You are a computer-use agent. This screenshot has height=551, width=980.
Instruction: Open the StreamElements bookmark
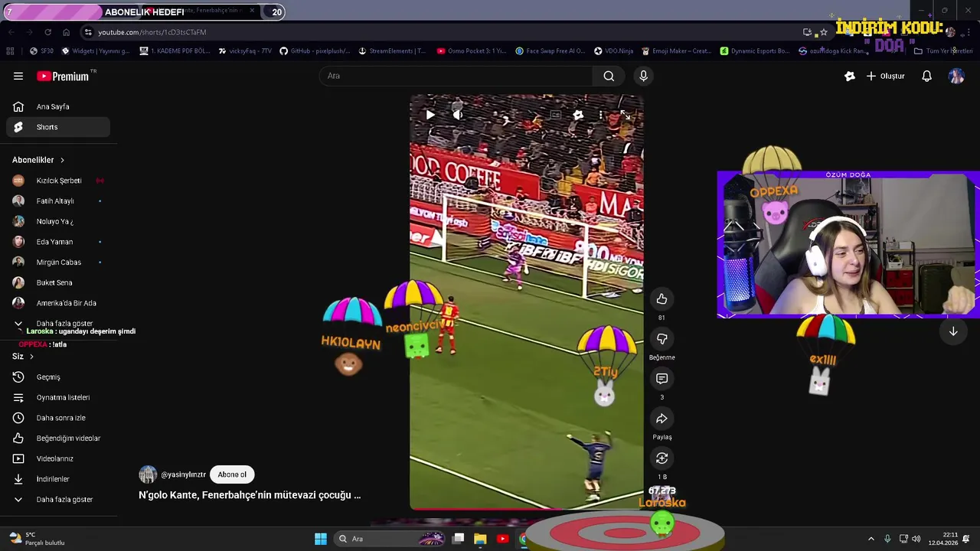[x=390, y=51]
